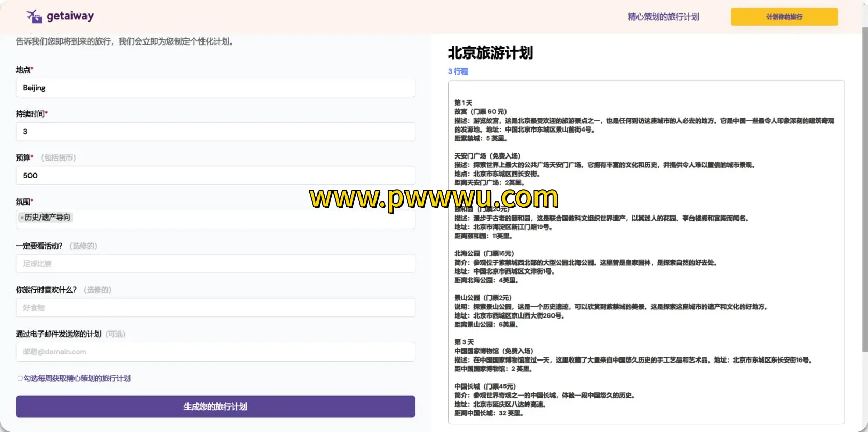Focus the 地点 field containing Beijing
Screen dimensions: 868x432
point(215,88)
